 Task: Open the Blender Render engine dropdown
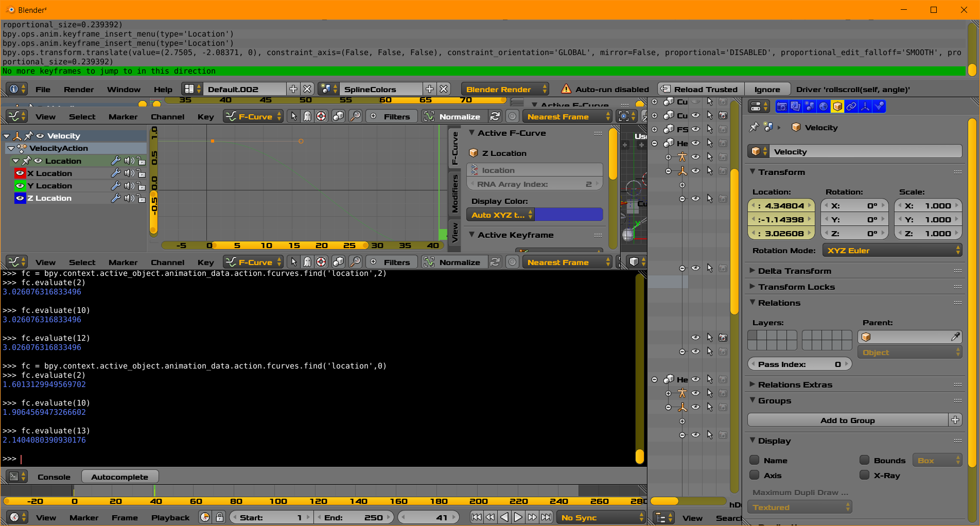[x=505, y=89]
